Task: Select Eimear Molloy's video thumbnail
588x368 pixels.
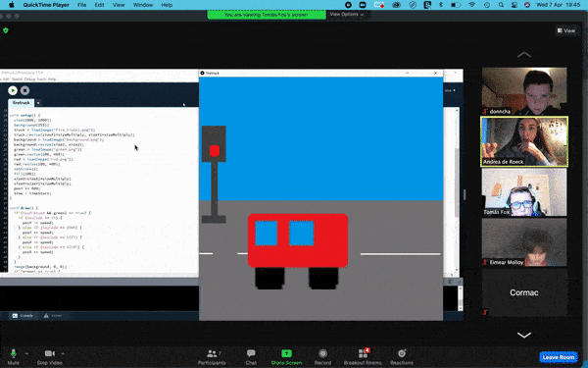Action: (x=524, y=242)
